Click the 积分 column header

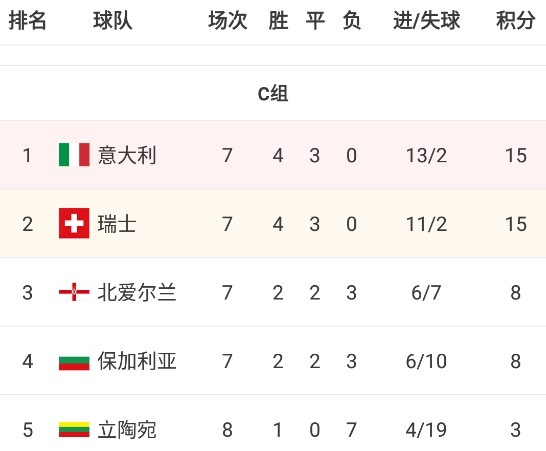point(516,20)
